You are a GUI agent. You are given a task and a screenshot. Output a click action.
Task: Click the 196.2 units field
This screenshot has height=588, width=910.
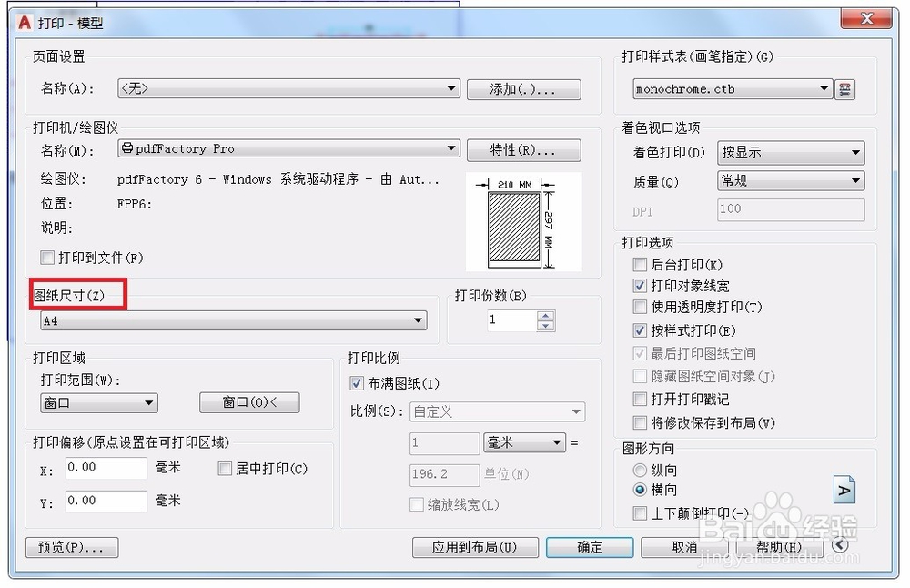click(445, 475)
